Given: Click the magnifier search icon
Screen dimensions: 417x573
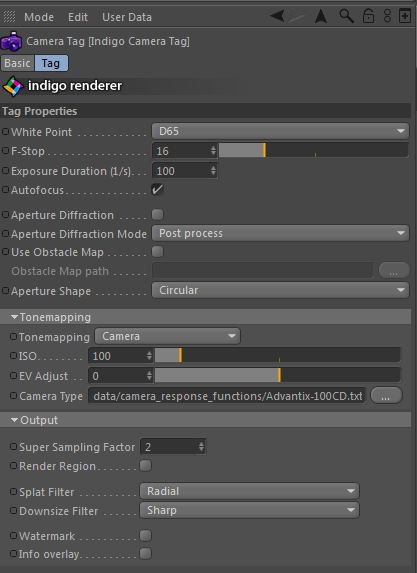Looking at the screenshot, I should 346,16.
